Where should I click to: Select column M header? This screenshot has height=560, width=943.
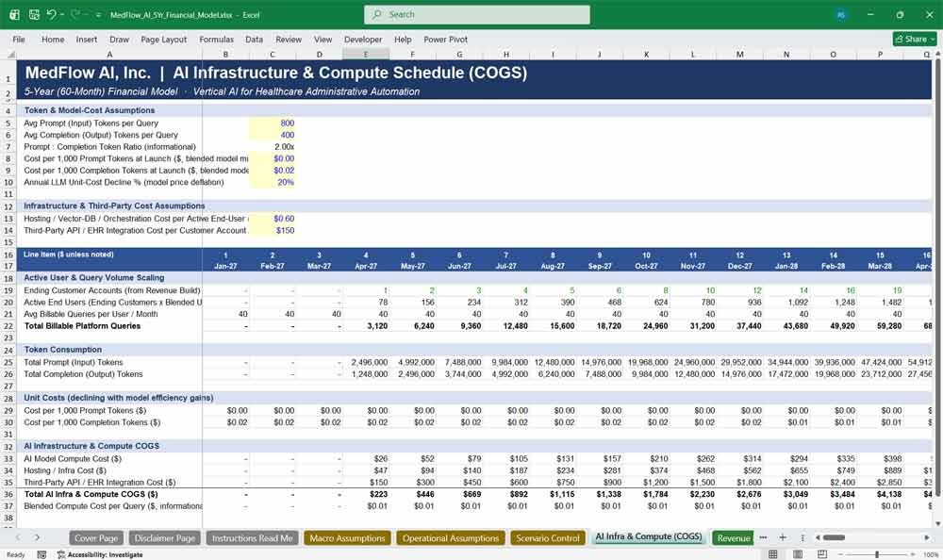(739, 54)
